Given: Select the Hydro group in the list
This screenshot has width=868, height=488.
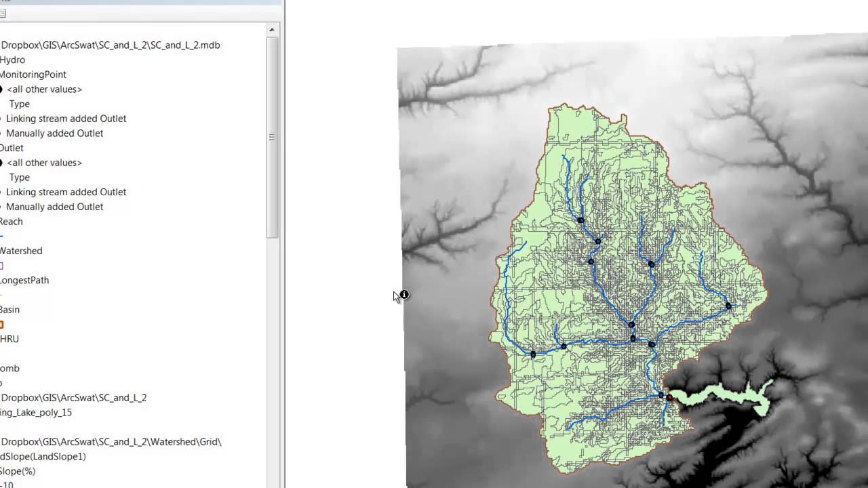Looking at the screenshot, I should [12, 60].
